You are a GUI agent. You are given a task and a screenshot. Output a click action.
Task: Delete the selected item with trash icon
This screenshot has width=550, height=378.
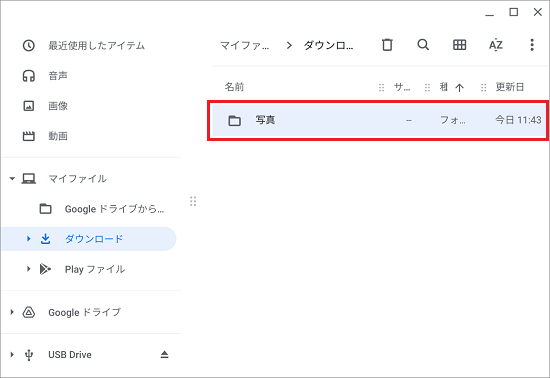pos(387,45)
